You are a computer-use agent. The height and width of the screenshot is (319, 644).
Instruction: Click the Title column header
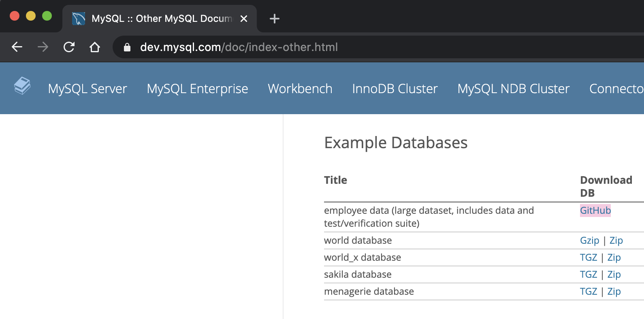point(335,180)
